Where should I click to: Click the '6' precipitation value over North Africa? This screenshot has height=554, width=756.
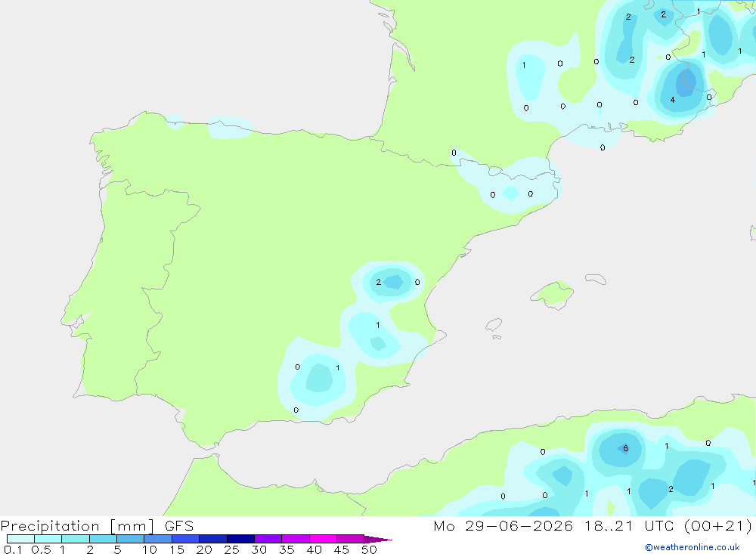coord(625,448)
